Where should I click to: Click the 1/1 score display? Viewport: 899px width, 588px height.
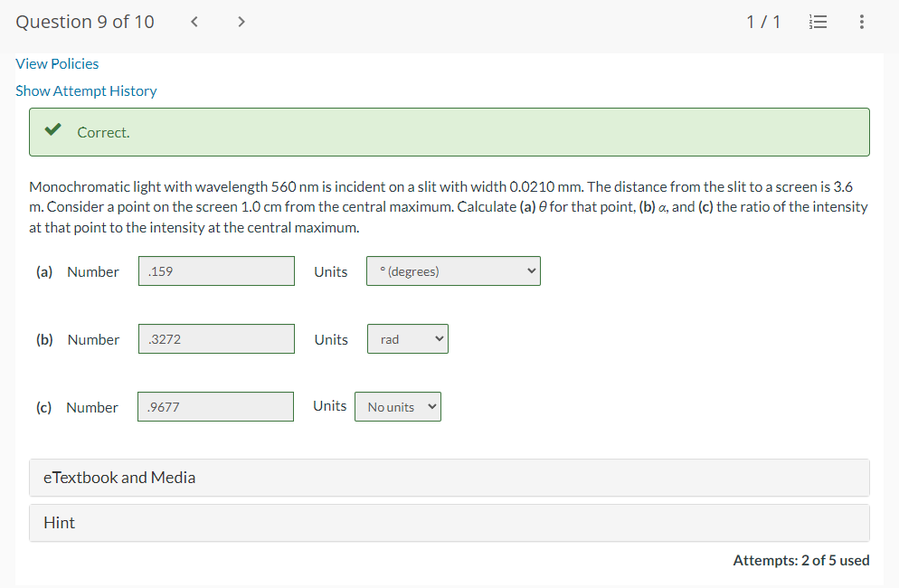click(764, 22)
